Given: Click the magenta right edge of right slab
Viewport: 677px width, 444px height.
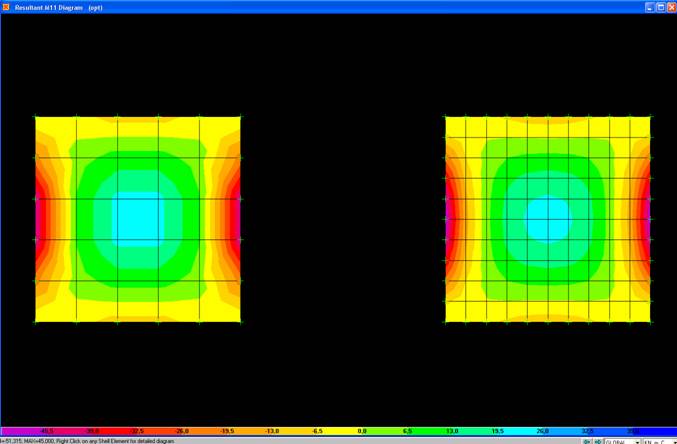Looking at the screenshot, I should point(648,218).
